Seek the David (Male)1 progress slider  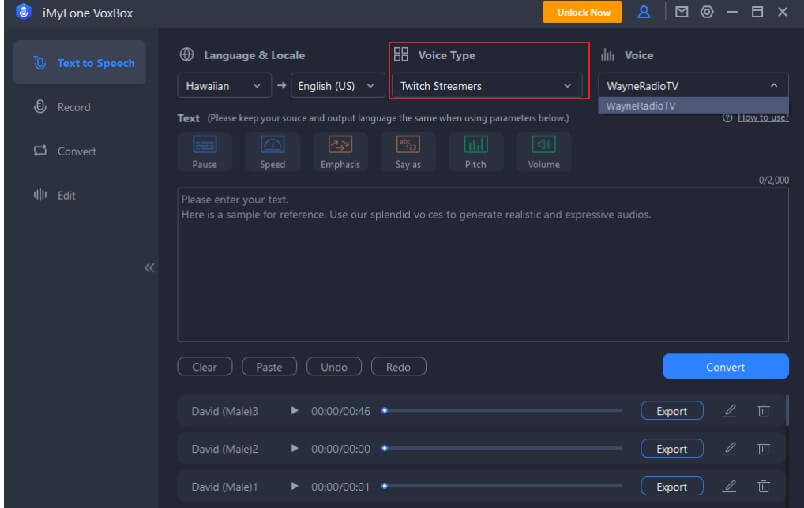pyautogui.click(x=502, y=486)
